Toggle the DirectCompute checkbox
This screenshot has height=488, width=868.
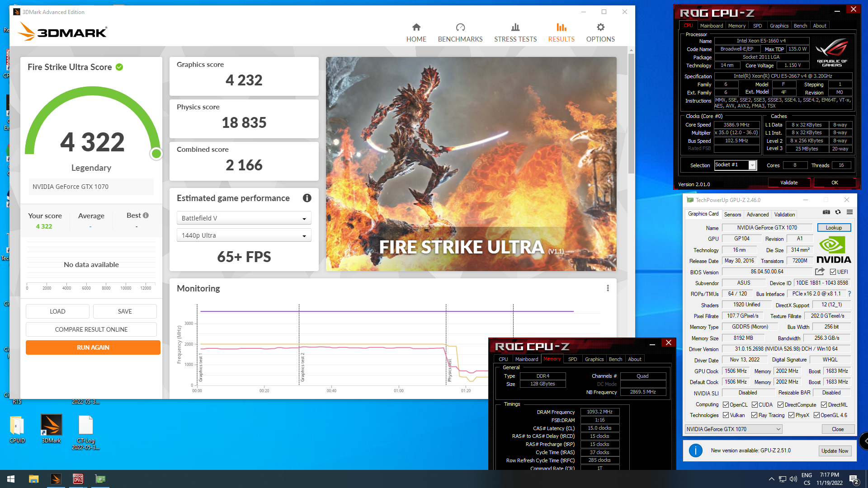pyautogui.click(x=780, y=405)
